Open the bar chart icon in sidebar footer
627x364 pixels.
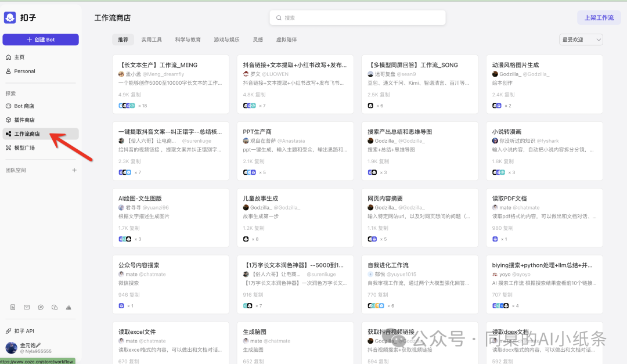[x=68, y=307]
